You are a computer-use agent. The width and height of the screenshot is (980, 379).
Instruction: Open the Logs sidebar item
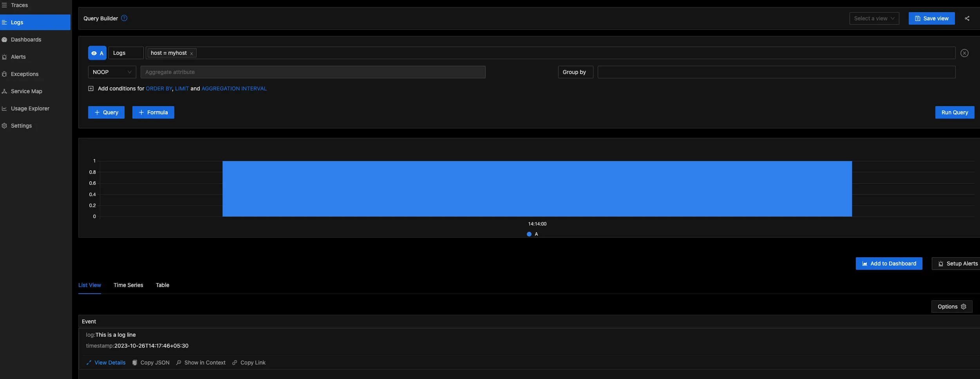35,22
